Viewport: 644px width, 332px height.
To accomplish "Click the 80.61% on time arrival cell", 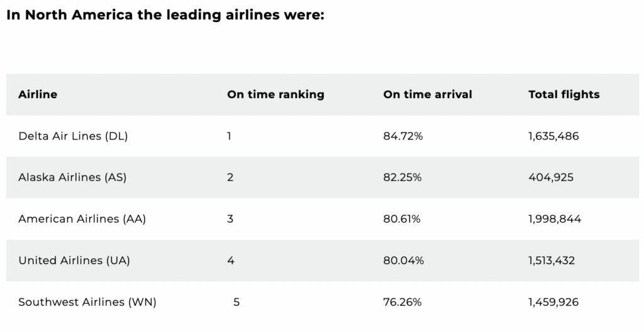I will click(x=402, y=219).
